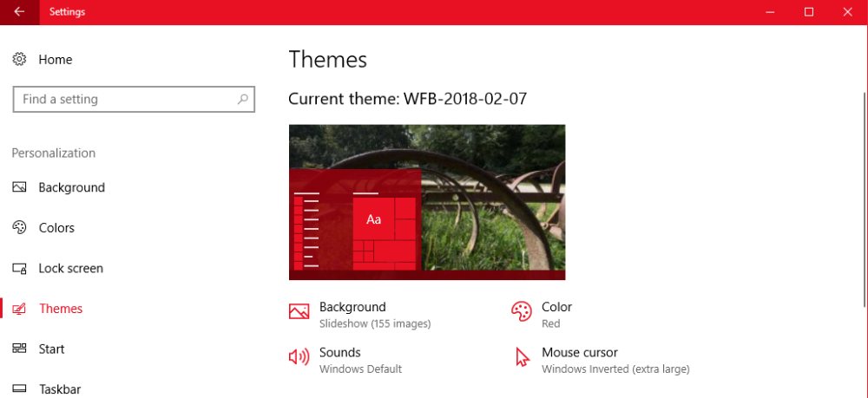The image size is (868, 398).
Task: Click the red Sounds speaker icon
Action: [x=299, y=357]
